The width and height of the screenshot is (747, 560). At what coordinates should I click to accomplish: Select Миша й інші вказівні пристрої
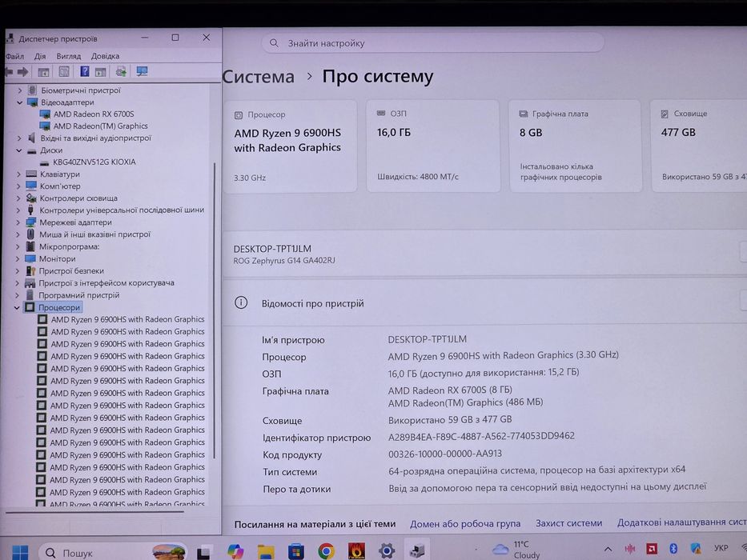pyautogui.click(x=94, y=234)
